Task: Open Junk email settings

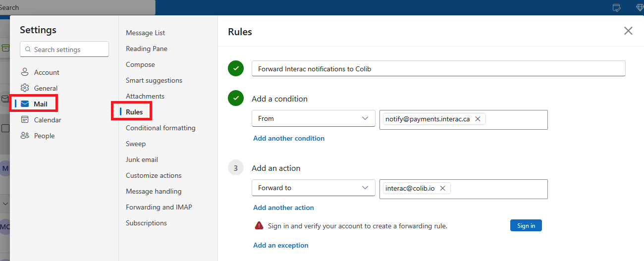Action: tap(142, 159)
